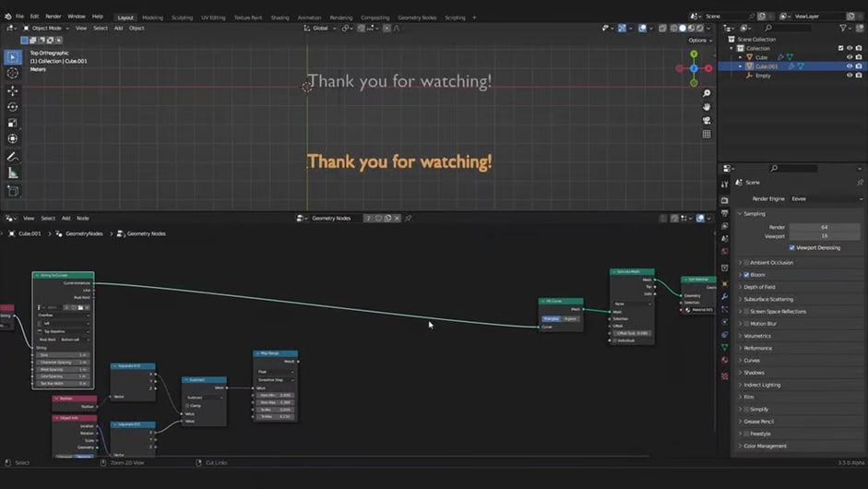The image size is (868, 489).
Task: Pick the Annotate tool
Action: tap(13, 157)
